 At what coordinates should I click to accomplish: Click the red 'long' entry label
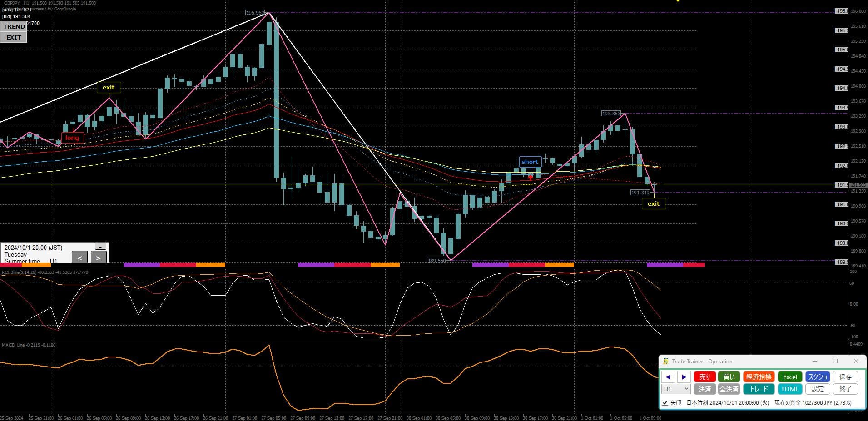[72, 138]
